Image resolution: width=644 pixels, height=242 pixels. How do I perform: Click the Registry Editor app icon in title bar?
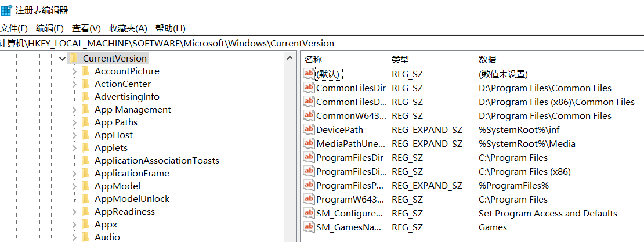tap(6, 10)
